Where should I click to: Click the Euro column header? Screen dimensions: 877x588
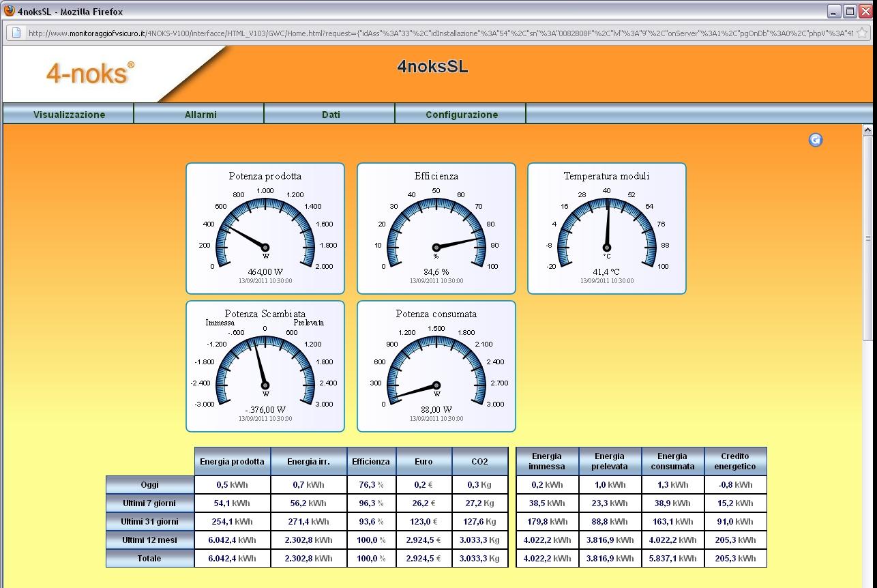424,461
